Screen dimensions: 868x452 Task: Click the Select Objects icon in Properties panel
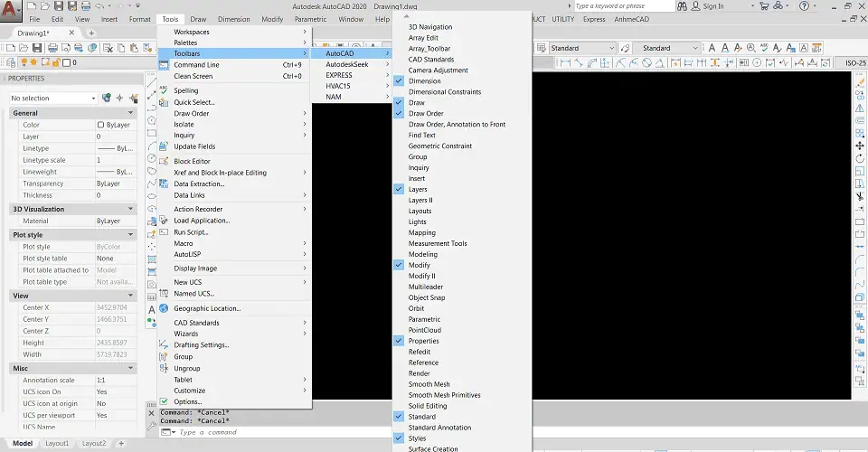119,98
